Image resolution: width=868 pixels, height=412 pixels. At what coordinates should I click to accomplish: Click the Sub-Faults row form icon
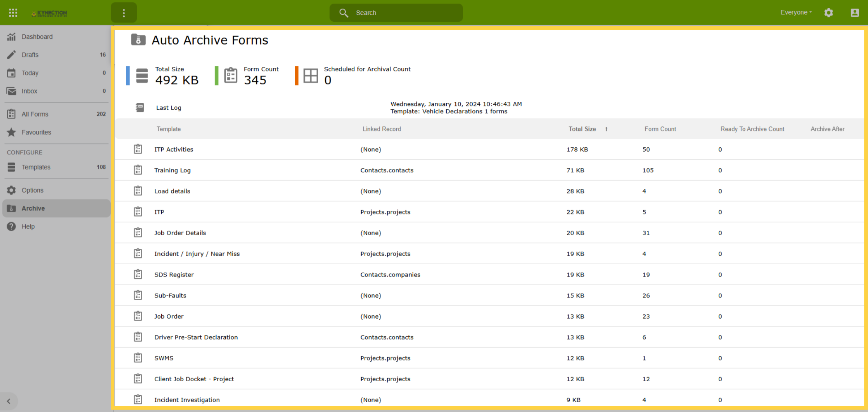click(x=138, y=295)
